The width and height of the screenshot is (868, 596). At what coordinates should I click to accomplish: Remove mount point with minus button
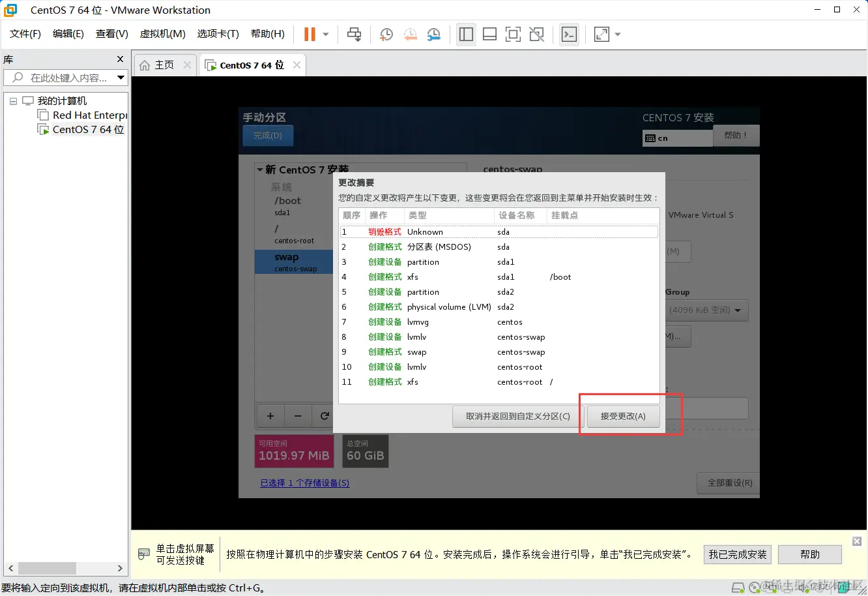[x=298, y=416]
